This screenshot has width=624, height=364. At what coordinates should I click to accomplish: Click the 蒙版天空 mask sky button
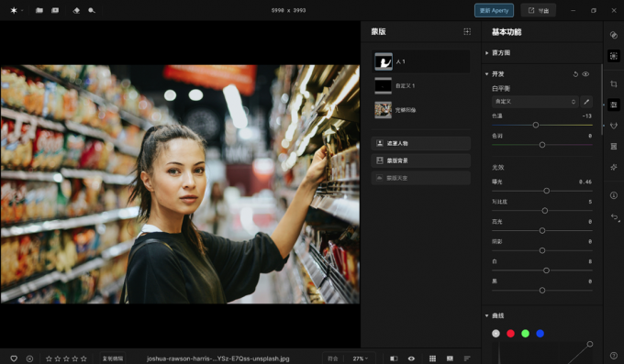[420, 178]
